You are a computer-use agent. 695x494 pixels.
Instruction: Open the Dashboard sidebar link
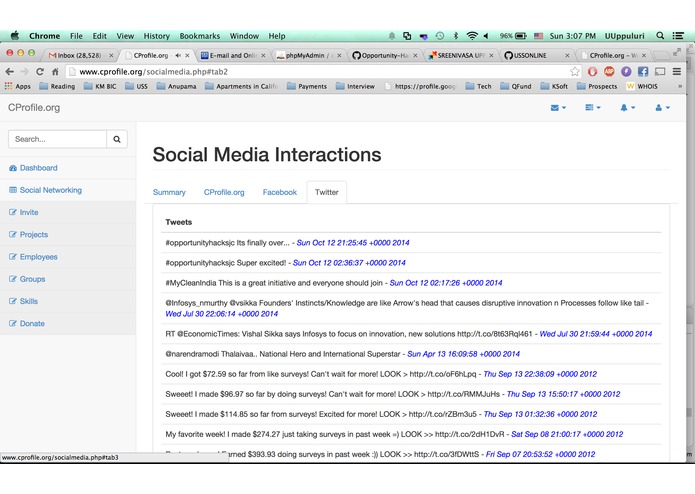39,168
